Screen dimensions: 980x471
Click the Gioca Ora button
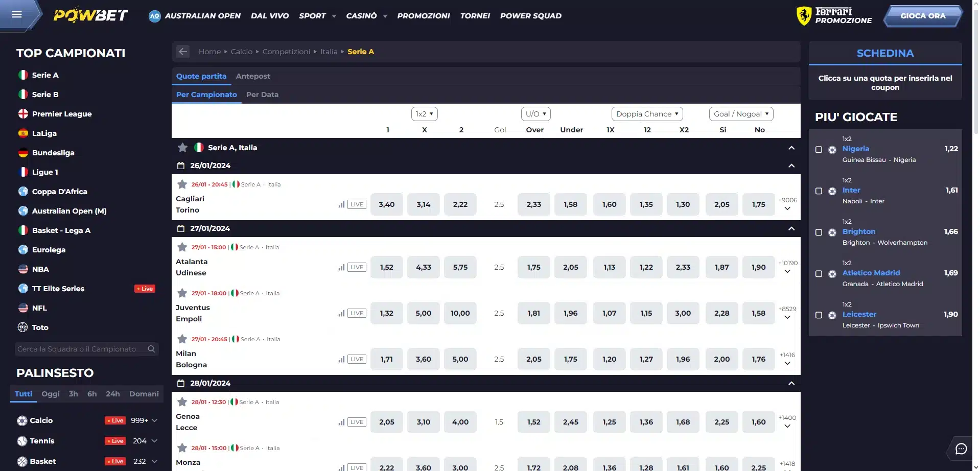tap(923, 16)
